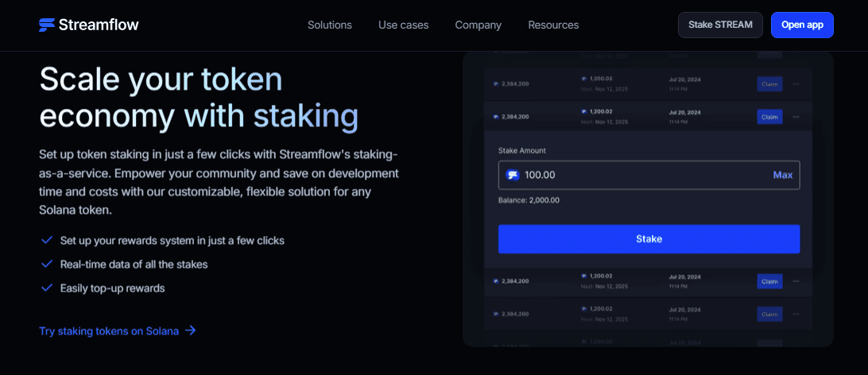
Task: Click the Open app button
Action: click(802, 25)
